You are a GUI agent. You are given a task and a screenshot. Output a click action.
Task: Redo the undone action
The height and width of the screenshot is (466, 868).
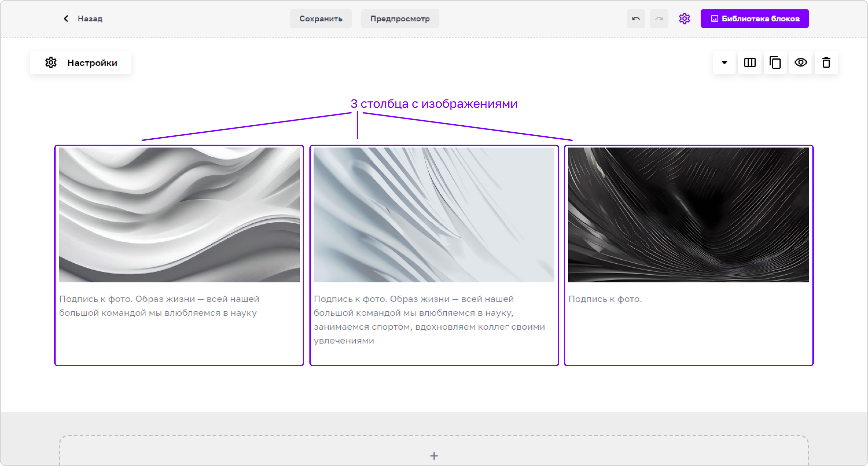point(659,18)
